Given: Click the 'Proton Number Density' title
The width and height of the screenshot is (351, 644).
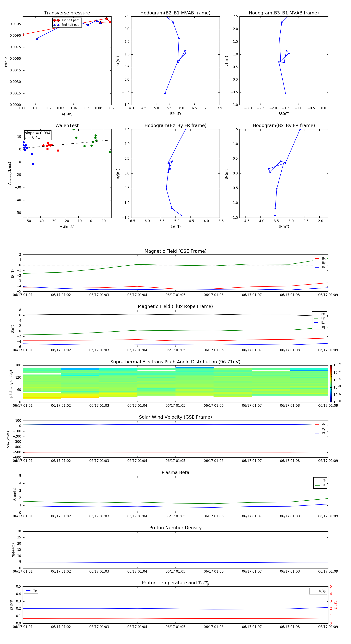Looking at the screenshot, I should pos(175,528).
